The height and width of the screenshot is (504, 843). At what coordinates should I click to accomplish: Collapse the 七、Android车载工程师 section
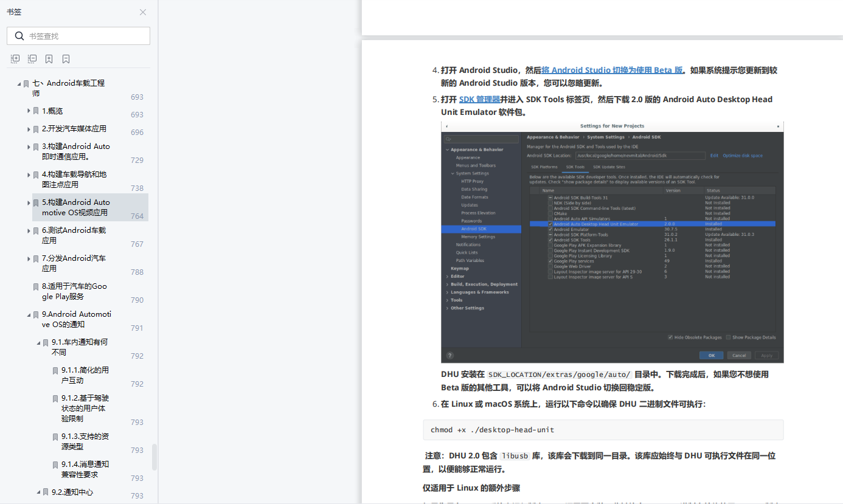(19, 84)
